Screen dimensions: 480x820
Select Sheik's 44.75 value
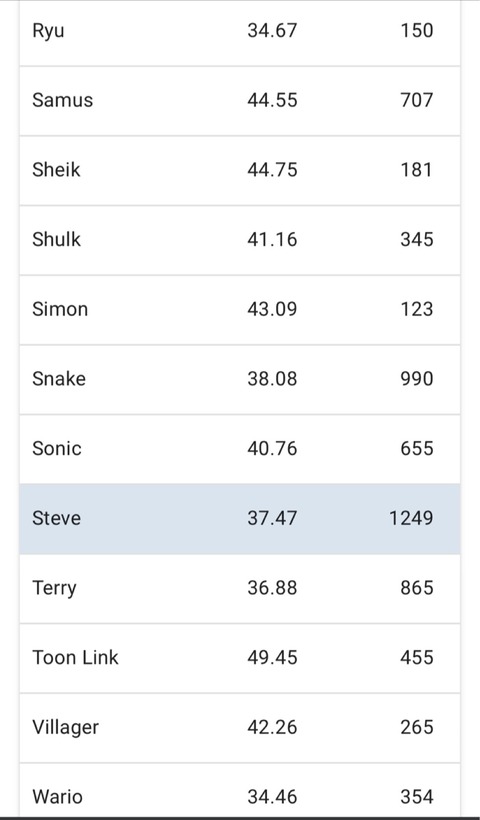pos(272,169)
